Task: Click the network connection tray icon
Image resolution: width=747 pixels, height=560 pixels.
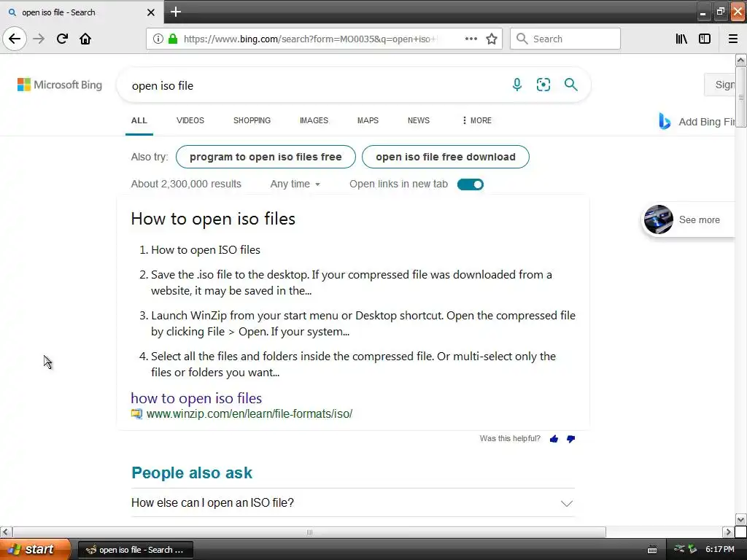Action: (679, 549)
